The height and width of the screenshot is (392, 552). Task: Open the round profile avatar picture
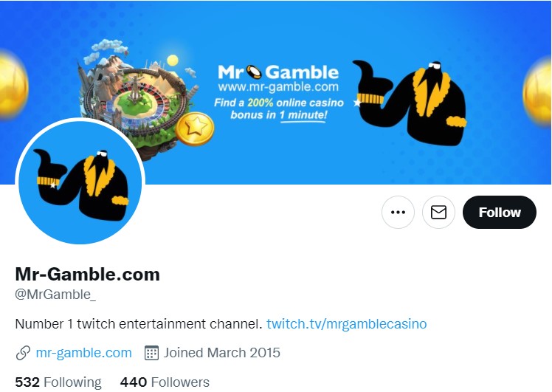(x=80, y=182)
